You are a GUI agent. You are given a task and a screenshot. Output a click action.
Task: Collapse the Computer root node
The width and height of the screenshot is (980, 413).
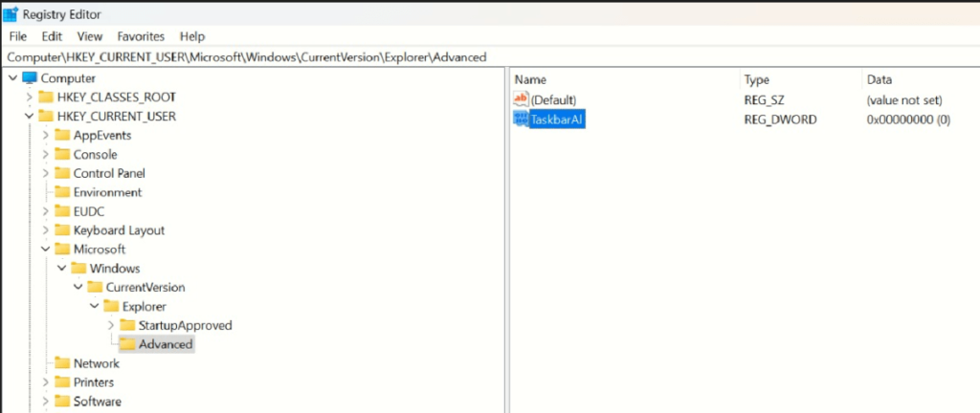13,78
